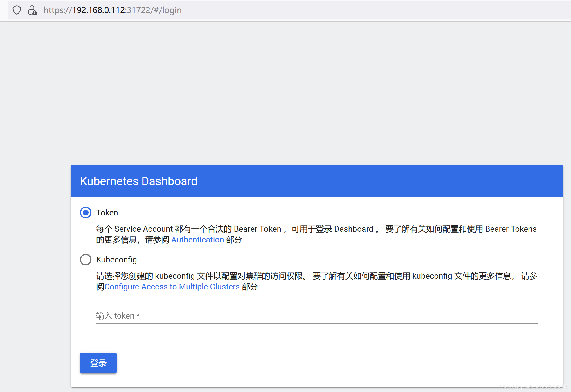This screenshot has height=392, width=571.
Task: Click the csdn watermark text at bottom right
Action: [534, 386]
